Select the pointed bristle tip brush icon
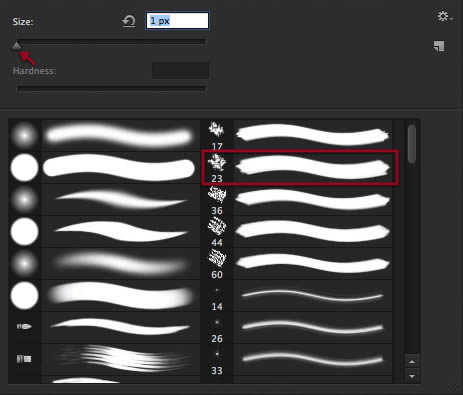This screenshot has height=395, width=463. 24,326
